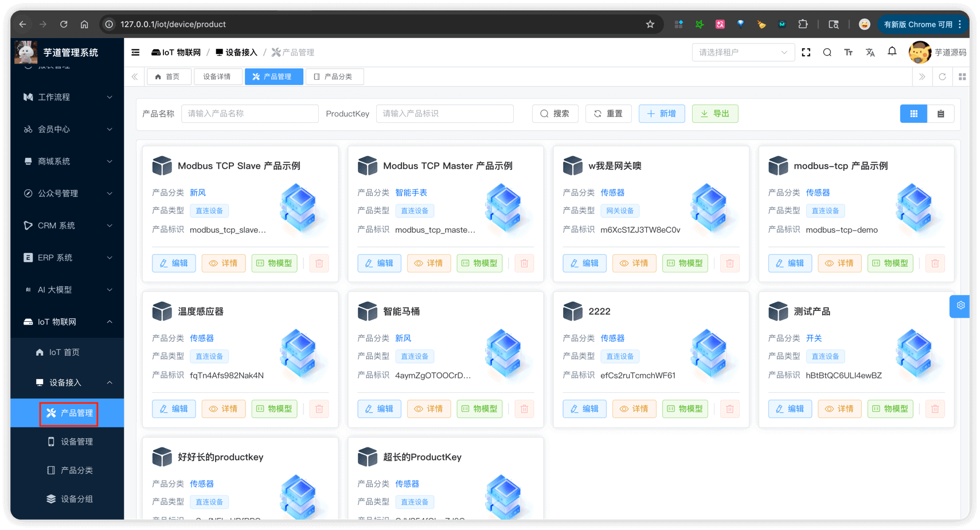This screenshot has width=980, height=530.
Task: Open floating settings gear on right edge
Action: point(961,306)
